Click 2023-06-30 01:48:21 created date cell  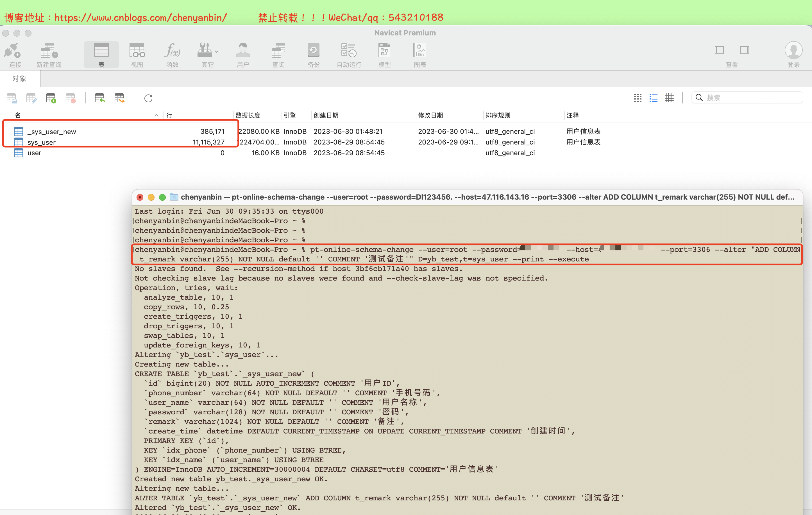click(348, 131)
